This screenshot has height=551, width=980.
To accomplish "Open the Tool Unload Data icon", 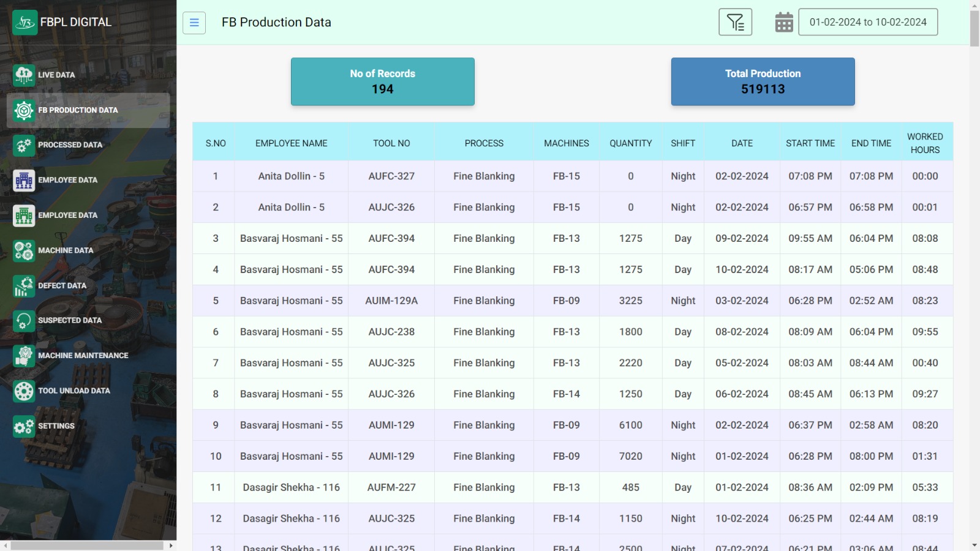I will pyautogui.click(x=24, y=391).
